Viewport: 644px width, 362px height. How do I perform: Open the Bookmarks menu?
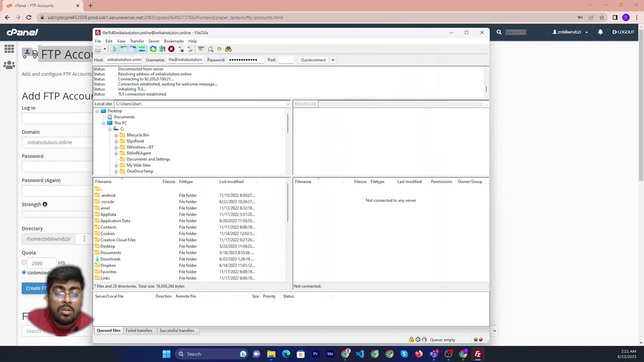[174, 41]
